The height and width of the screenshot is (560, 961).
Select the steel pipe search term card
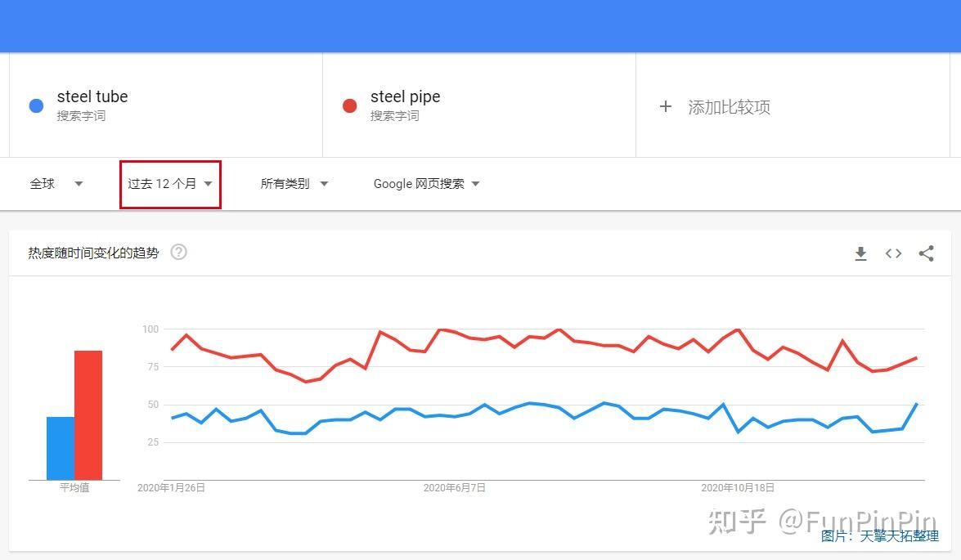tap(478, 106)
